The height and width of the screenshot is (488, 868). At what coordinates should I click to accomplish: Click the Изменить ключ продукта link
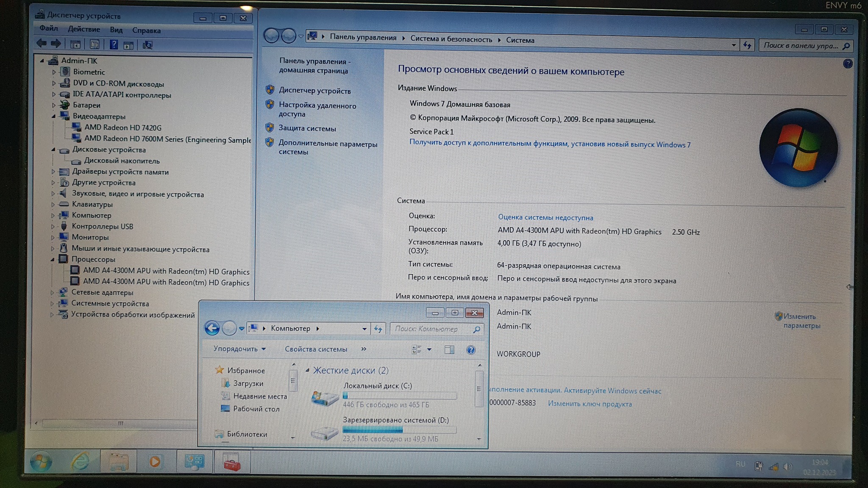click(590, 404)
